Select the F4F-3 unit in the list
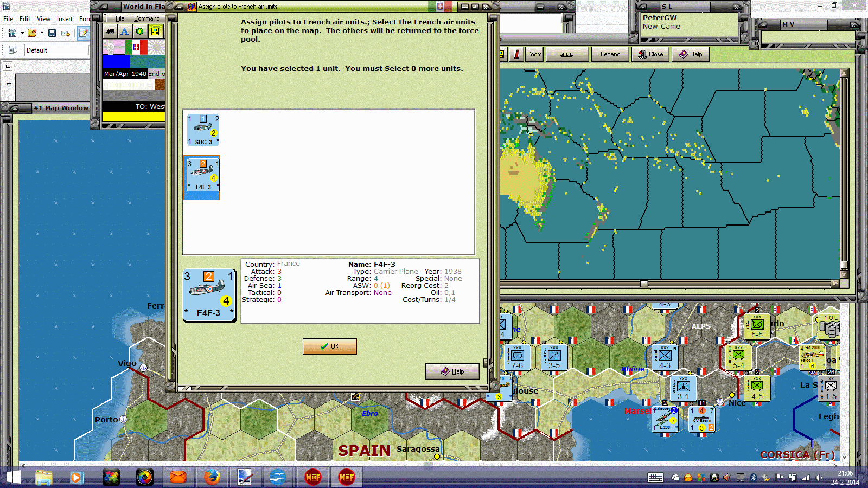Viewport: 868px width, 488px height. coord(202,177)
